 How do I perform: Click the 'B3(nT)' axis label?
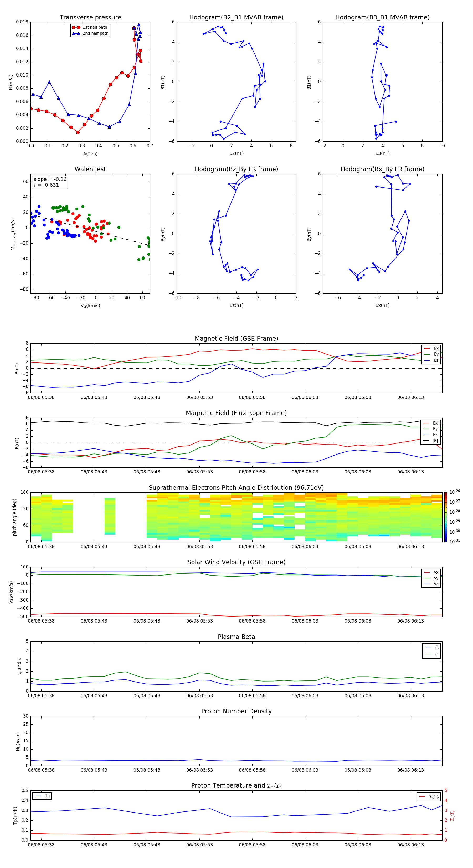point(382,153)
